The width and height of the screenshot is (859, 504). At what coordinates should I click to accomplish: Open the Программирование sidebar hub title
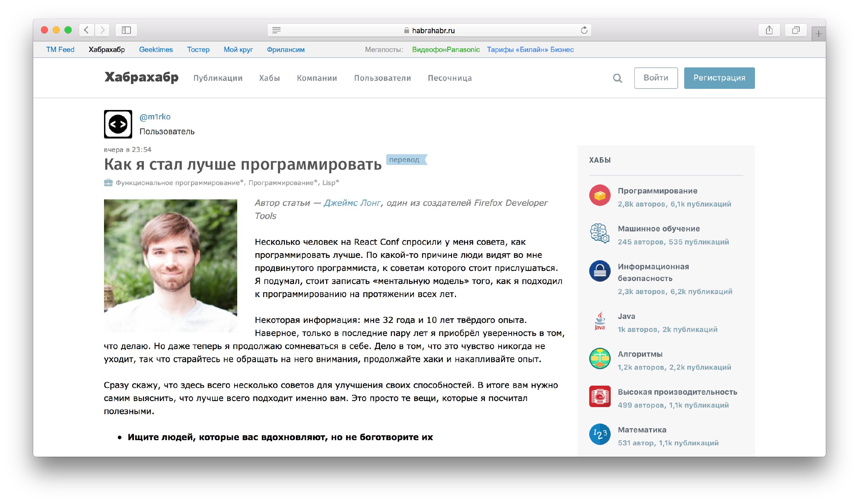click(657, 191)
